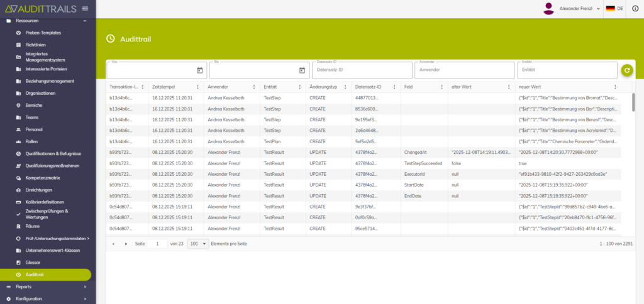Select Richtlinien in the sidebar
The width and height of the screenshot is (644, 304).
36,45
